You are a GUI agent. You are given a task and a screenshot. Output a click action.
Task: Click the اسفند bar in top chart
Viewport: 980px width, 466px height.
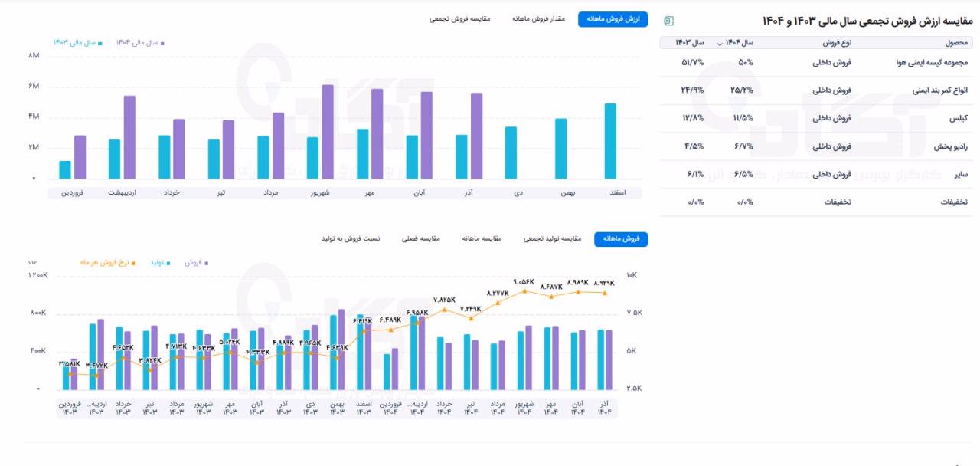click(610, 141)
